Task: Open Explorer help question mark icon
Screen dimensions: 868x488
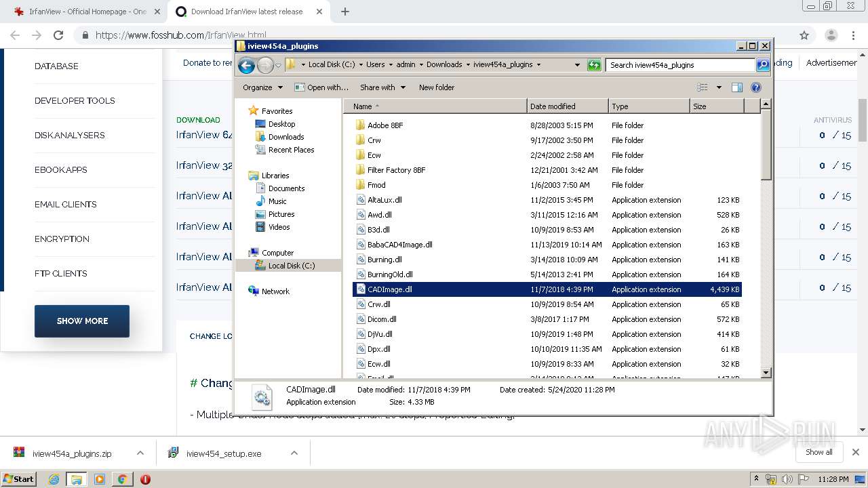Action: click(x=756, y=87)
